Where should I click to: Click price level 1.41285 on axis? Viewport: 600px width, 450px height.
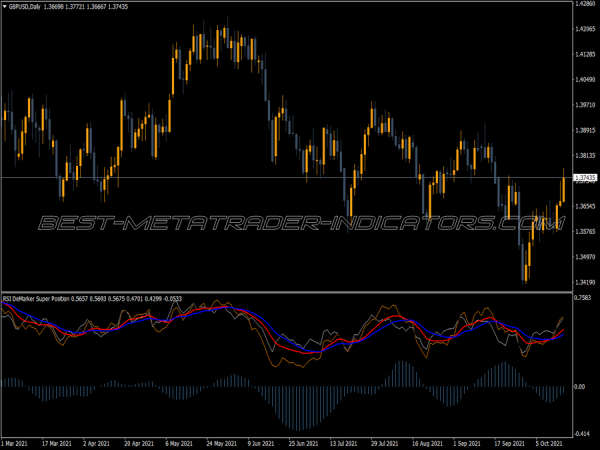585,54
